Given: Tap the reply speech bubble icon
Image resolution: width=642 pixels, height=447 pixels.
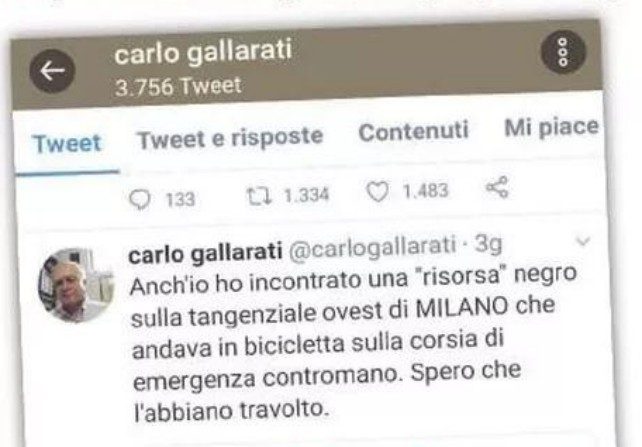Looking at the screenshot, I should click(x=140, y=200).
